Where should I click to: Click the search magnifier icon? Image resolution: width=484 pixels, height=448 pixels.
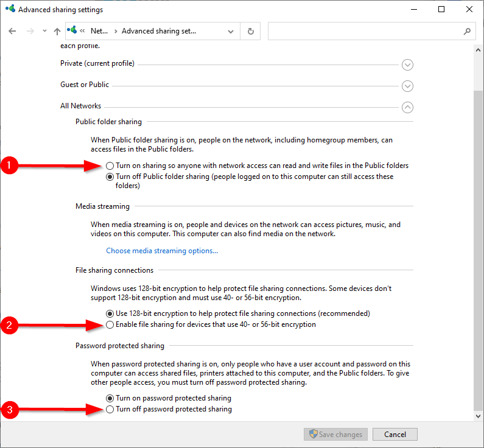[x=467, y=31]
